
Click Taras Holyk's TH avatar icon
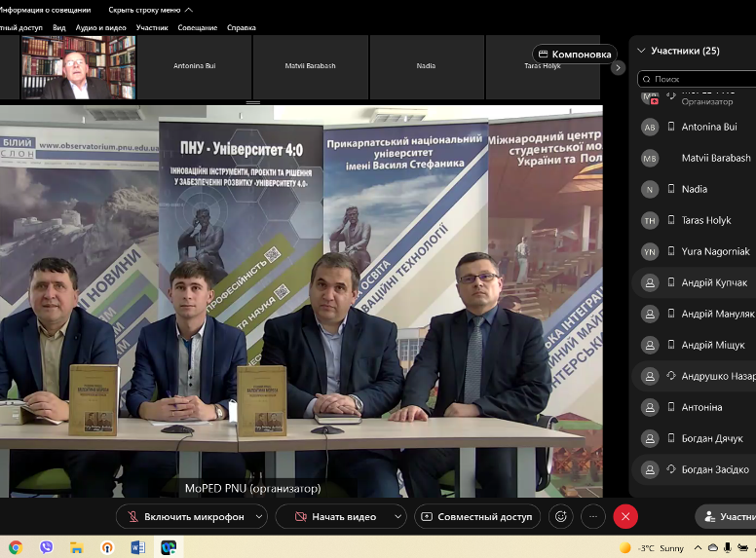coord(650,221)
